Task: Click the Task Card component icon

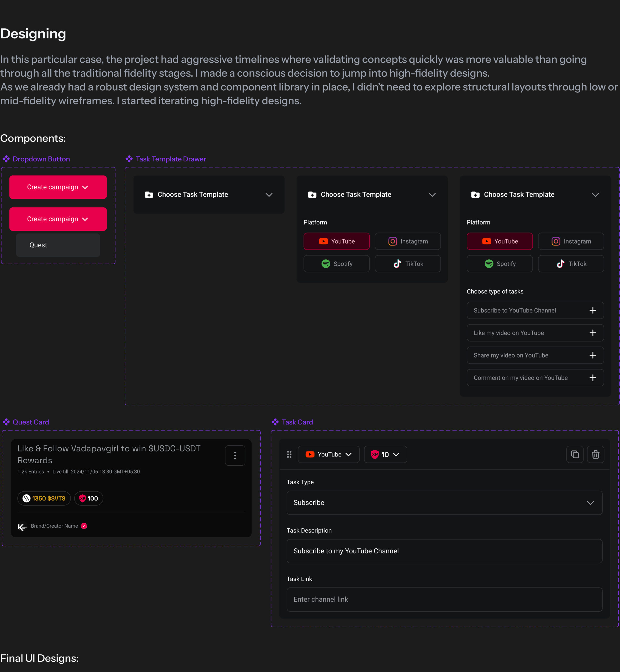Action: click(x=275, y=422)
